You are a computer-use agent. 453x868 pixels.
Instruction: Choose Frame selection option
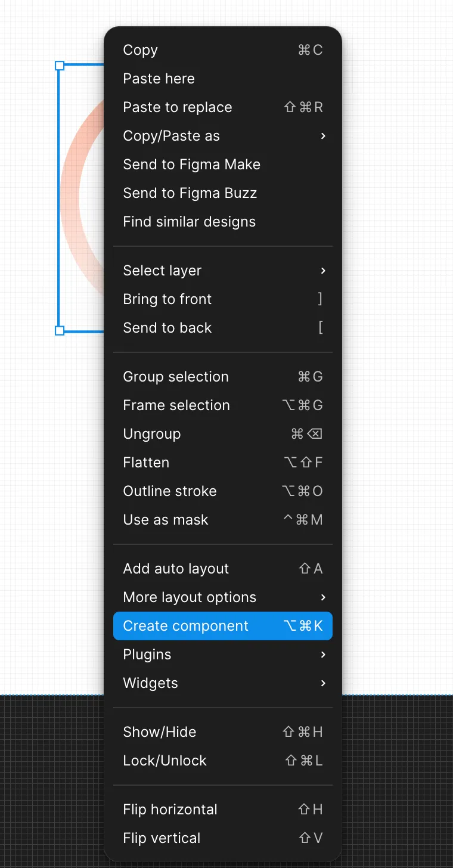[222, 405]
